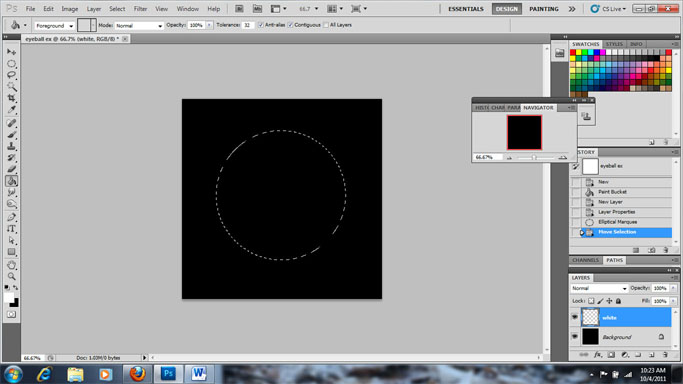Toggle Contiguous checkbox
This screenshot has width=683, height=384.
click(x=291, y=25)
